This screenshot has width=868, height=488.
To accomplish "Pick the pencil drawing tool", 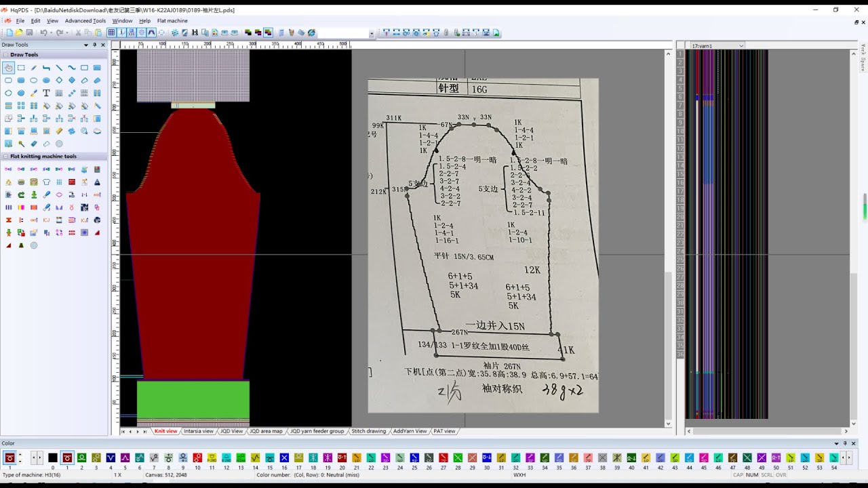I will tap(34, 68).
